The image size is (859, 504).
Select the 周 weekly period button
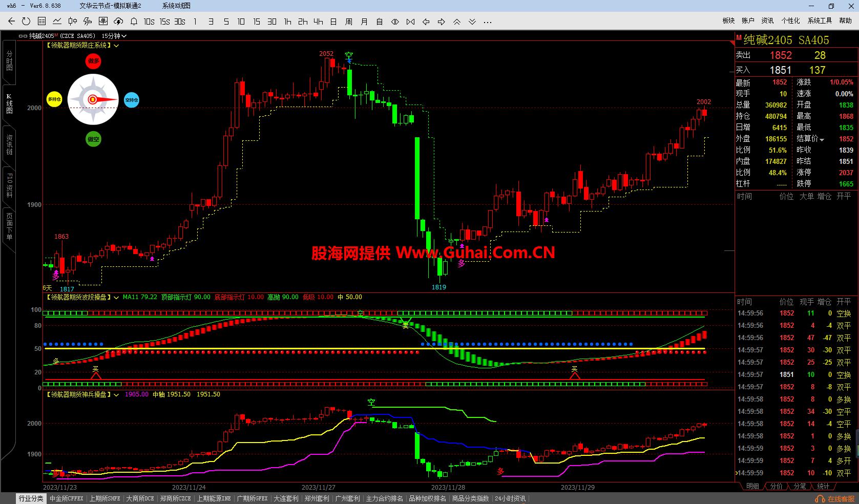(x=349, y=22)
